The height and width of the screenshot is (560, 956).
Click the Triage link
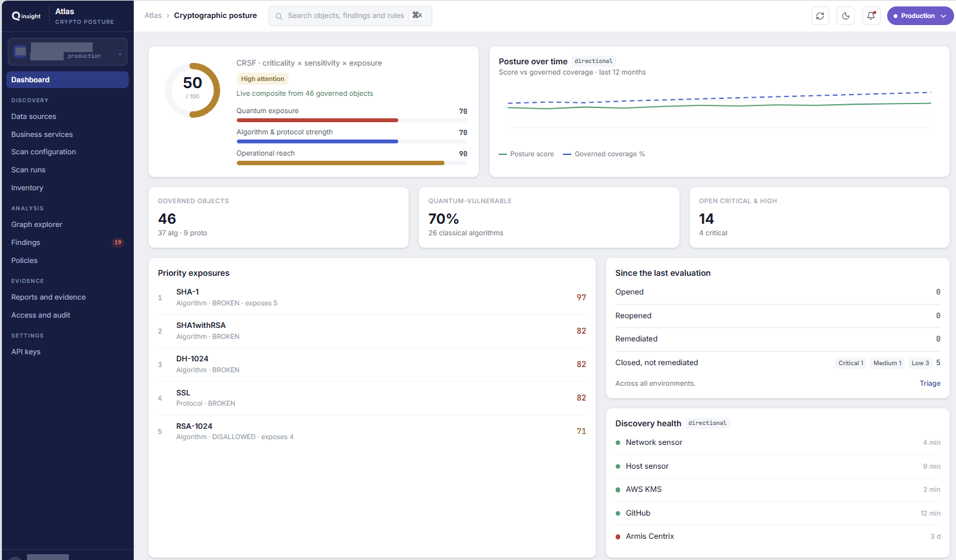point(930,383)
